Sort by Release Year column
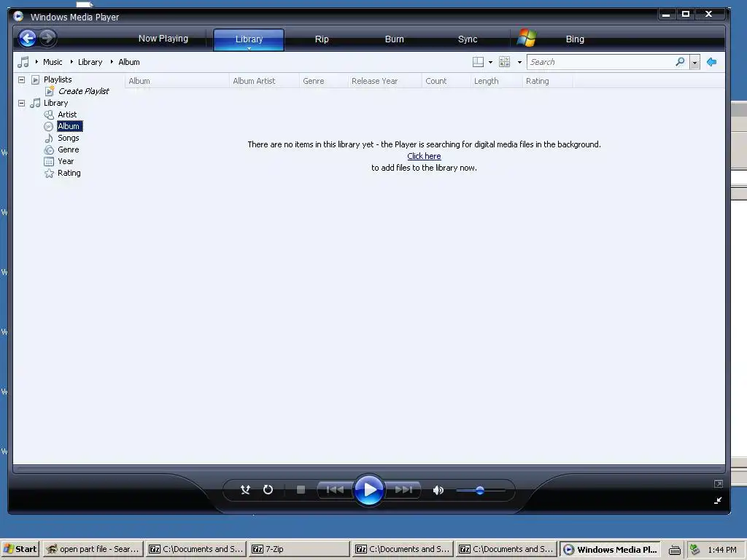747x560 pixels. tap(384, 81)
